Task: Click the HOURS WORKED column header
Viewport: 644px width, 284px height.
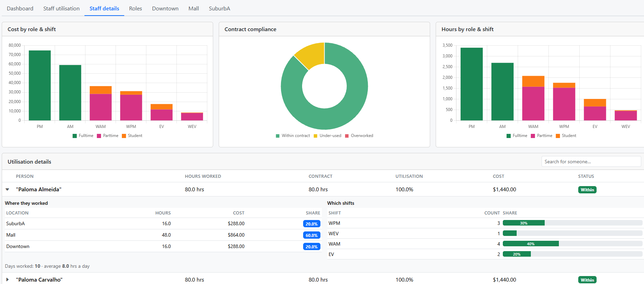Action: (x=203, y=176)
